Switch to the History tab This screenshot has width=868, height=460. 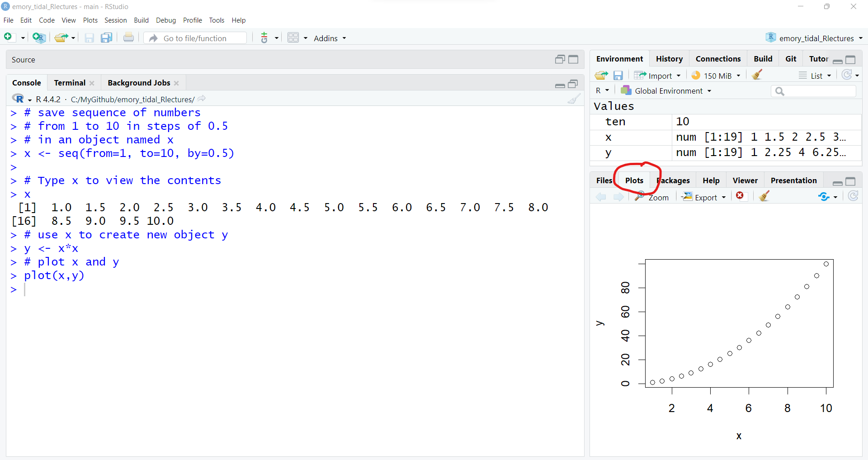tap(669, 59)
